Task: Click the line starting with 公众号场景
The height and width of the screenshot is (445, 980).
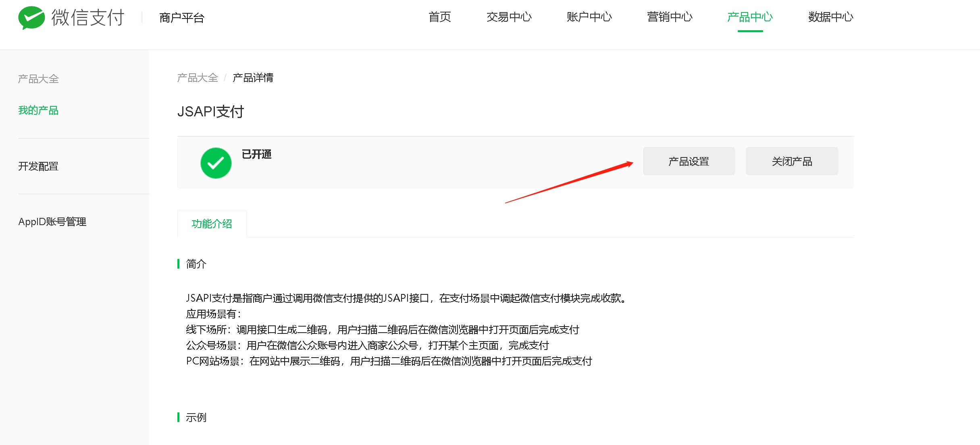Action: click(368, 346)
